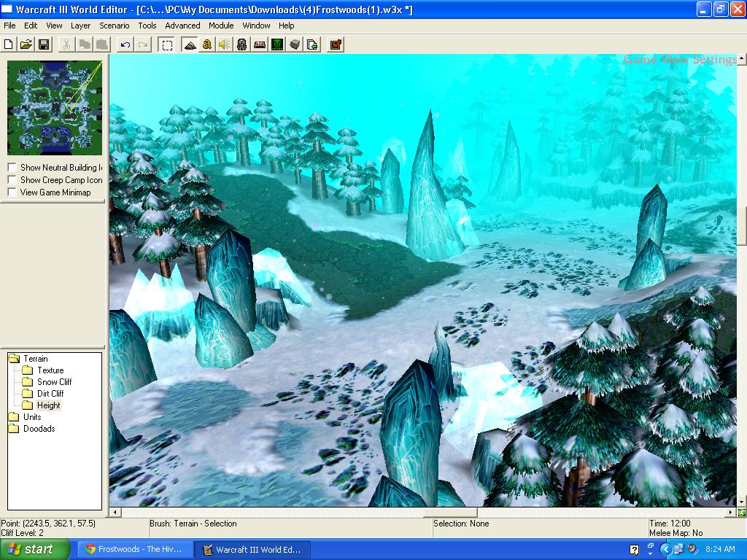Open the AI Editor green face icon

tap(277, 44)
